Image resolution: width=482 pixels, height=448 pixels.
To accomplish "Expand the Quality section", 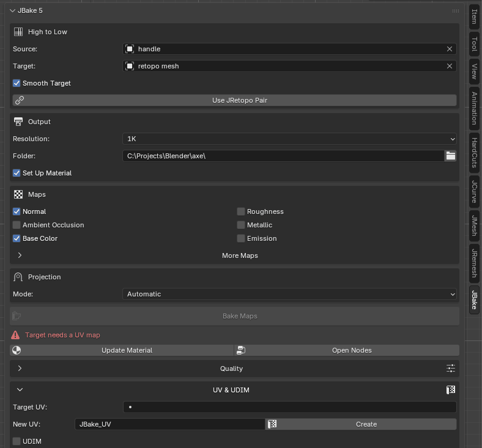I will tap(20, 368).
